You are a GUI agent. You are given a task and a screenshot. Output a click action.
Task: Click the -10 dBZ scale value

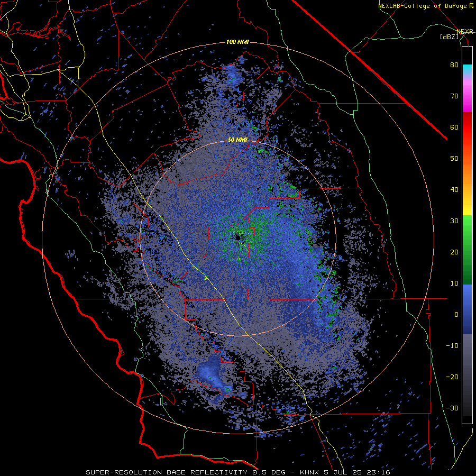452,346
